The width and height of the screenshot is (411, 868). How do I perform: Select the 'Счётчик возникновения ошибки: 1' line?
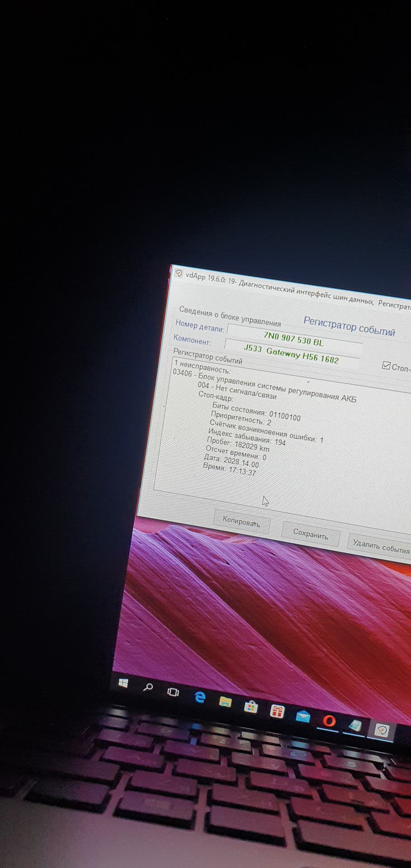pyautogui.click(x=266, y=431)
